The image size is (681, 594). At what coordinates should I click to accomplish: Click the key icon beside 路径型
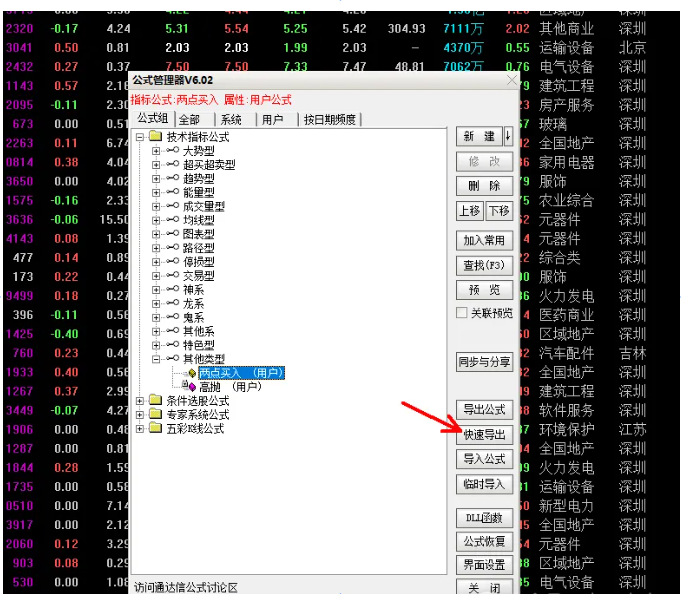click(x=173, y=247)
